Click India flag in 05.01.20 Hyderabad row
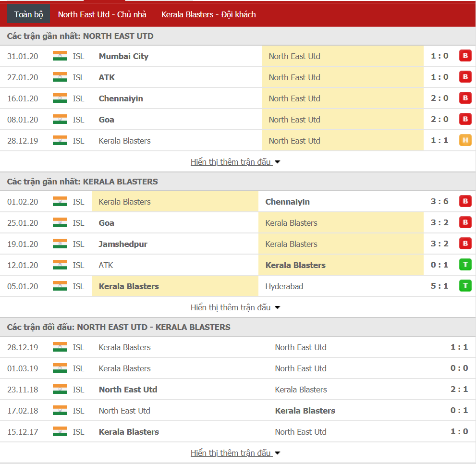Image resolution: width=476 pixels, height=464 pixels. click(x=60, y=286)
